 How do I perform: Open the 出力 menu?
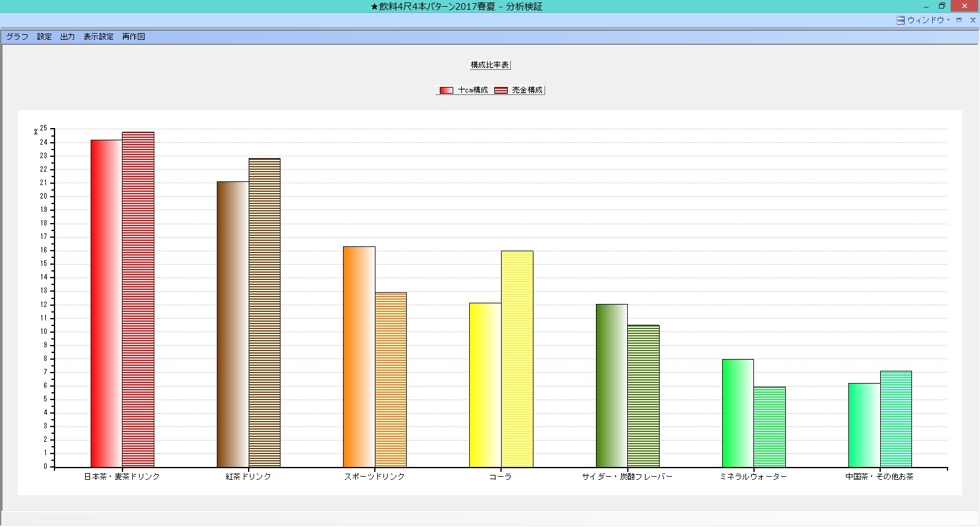click(67, 37)
